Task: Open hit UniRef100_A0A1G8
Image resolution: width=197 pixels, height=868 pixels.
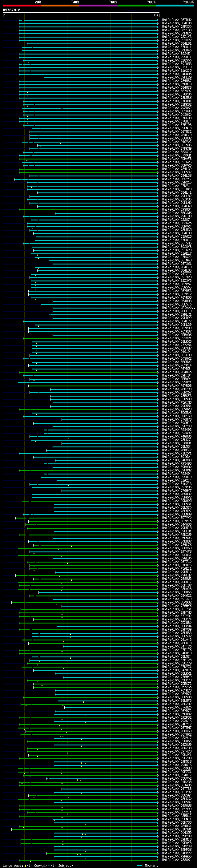Action: click(x=177, y=416)
